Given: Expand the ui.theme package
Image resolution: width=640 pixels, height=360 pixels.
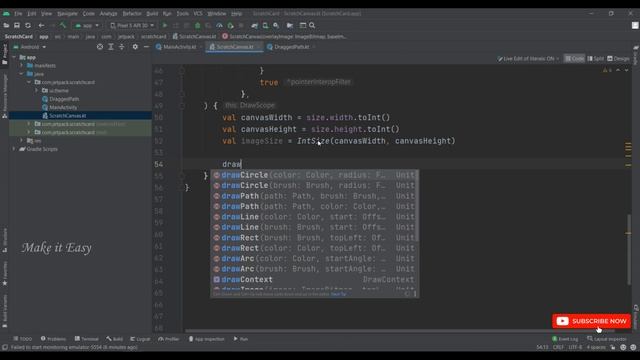Looking at the screenshot, I should point(36,91).
